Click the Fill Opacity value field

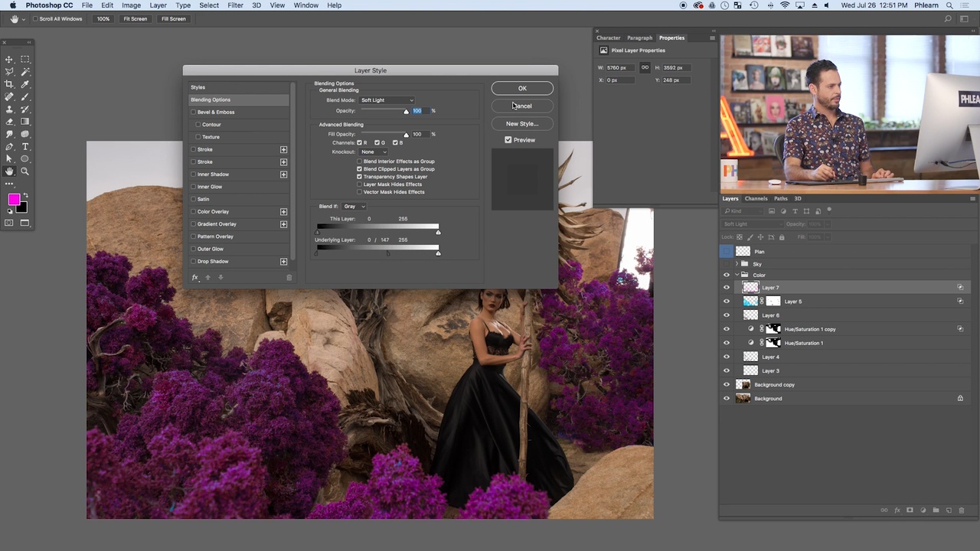[420, 134]
